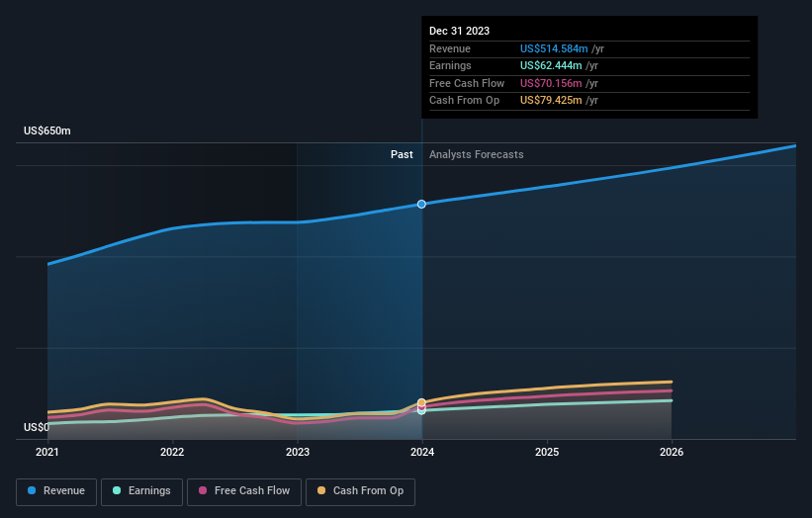The height and width of the screenshot is (518, 812).
Task: Click the teal Earnings data point marker
Action: click(421, 411)
